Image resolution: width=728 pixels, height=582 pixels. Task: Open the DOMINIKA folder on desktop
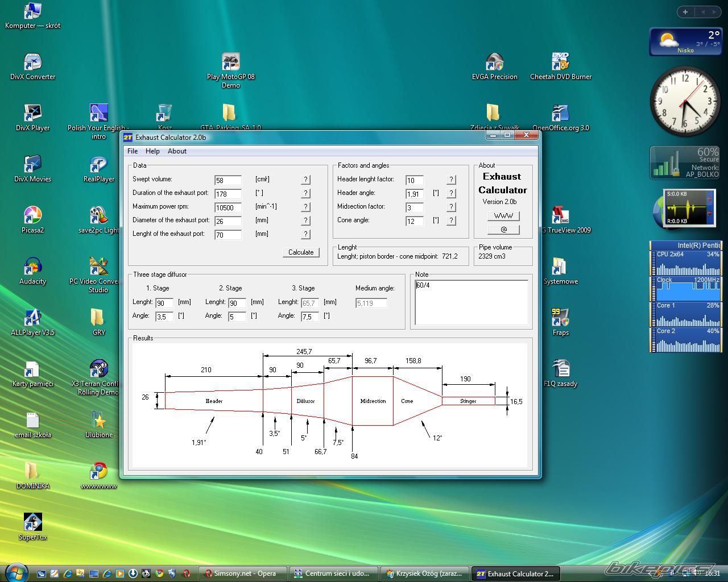coord(32,476)
